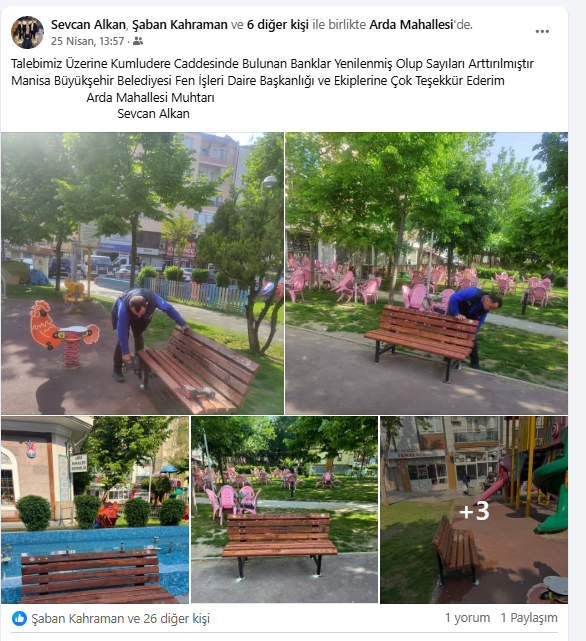The height and width of the screenshot is (641, 586).
Task: Open the Arda Mahallesi location link
Action: pyautogui.click(x=411, y=25)
